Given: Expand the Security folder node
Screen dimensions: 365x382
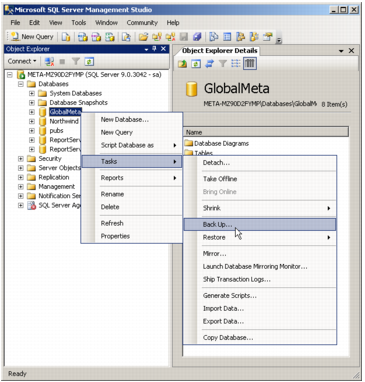Looking at the screenshot, I should pyautogui.click(x=21, y=159).
